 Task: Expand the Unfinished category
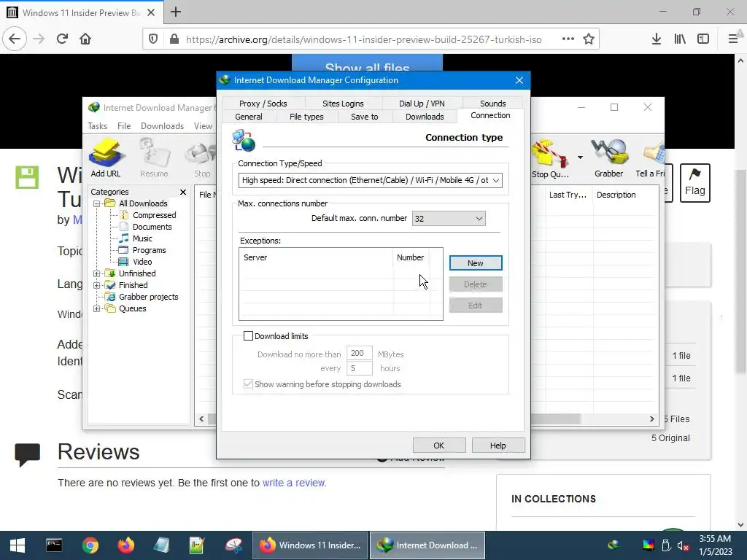pyautogui.click(x=97, y=274)
